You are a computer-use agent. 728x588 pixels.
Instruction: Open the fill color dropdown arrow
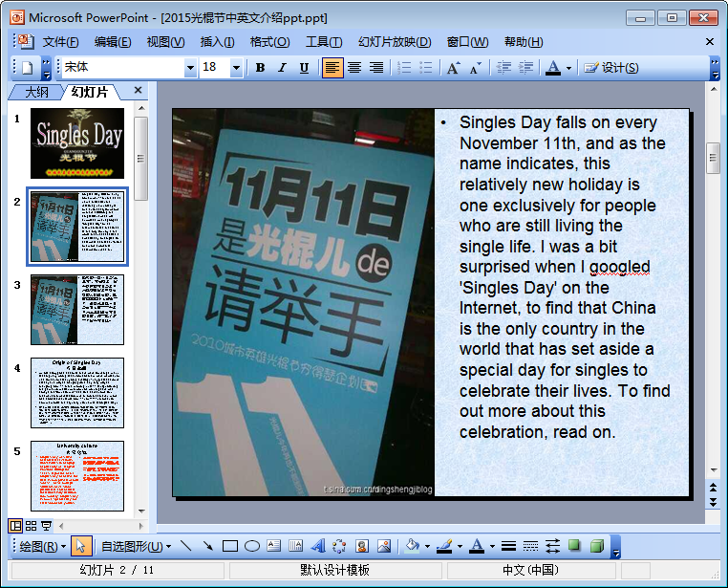[x=427, y=547]
